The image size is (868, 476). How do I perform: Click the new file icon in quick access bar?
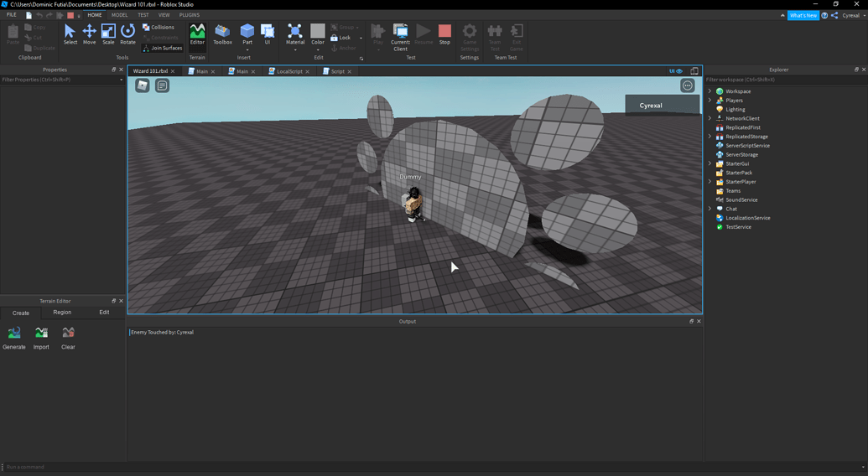pyautogui.click(x=29, y=15)
